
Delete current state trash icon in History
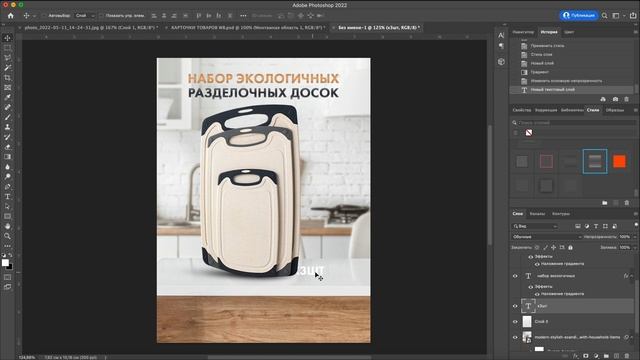coord(627,99)
